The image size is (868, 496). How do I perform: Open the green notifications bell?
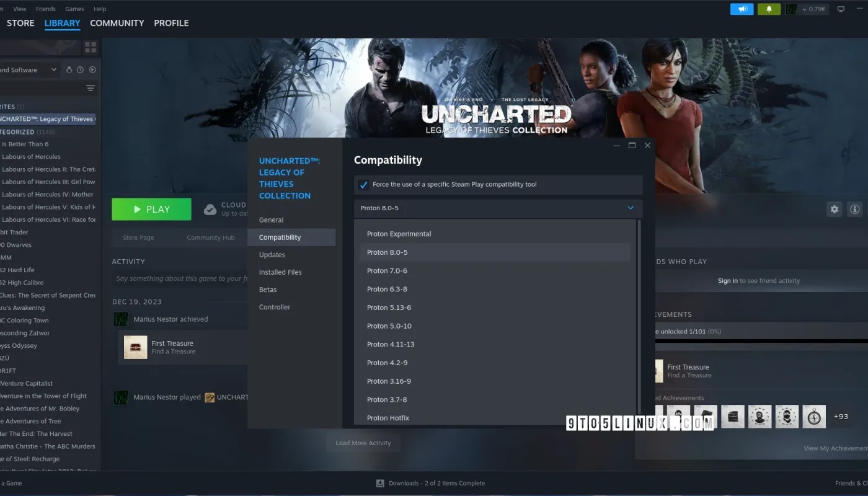tap(769, 9)
